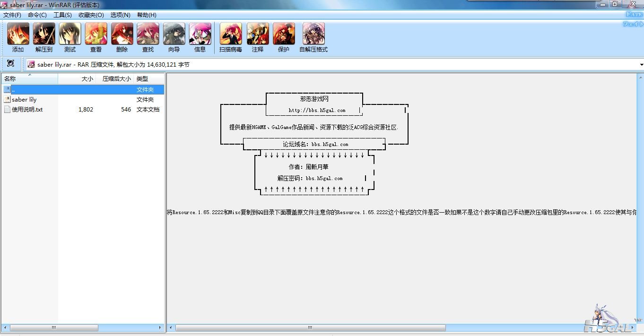The width and height of the screenshot is (644, 336).
Task: Sort files by 名称 column header
Action: tap(30, 79)
